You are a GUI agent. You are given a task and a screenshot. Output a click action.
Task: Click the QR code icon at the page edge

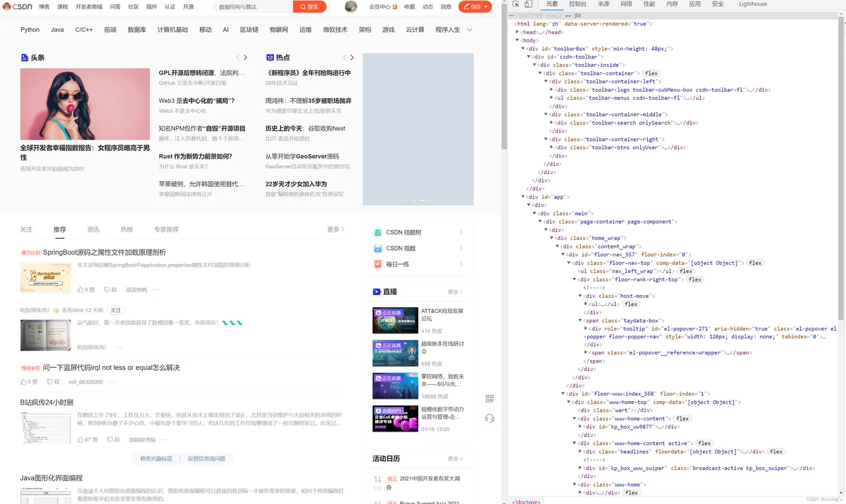(x=489, y=399)
